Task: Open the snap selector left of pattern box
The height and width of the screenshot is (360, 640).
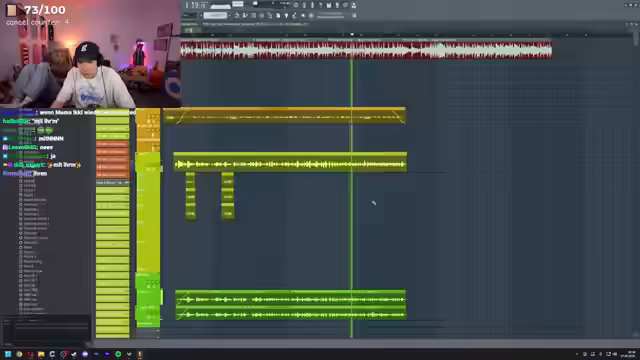Action: (x=190, y=16)
